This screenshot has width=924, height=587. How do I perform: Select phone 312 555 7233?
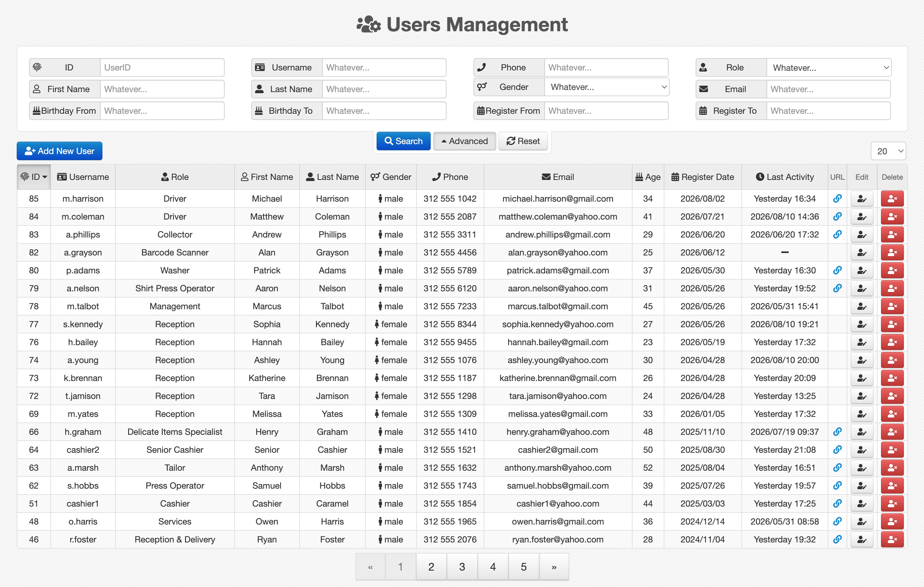tap(450, 306)
